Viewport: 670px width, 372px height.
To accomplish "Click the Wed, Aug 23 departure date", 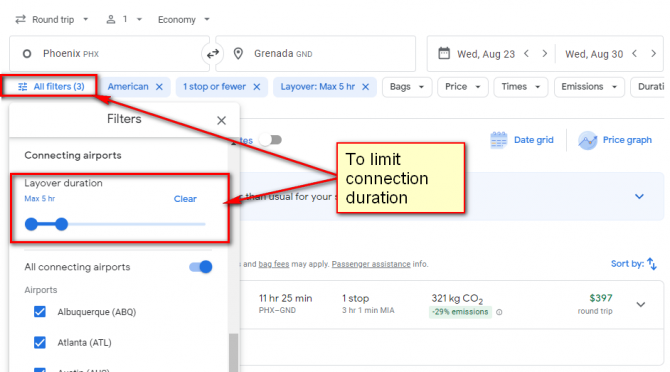I will click(486, 54).
